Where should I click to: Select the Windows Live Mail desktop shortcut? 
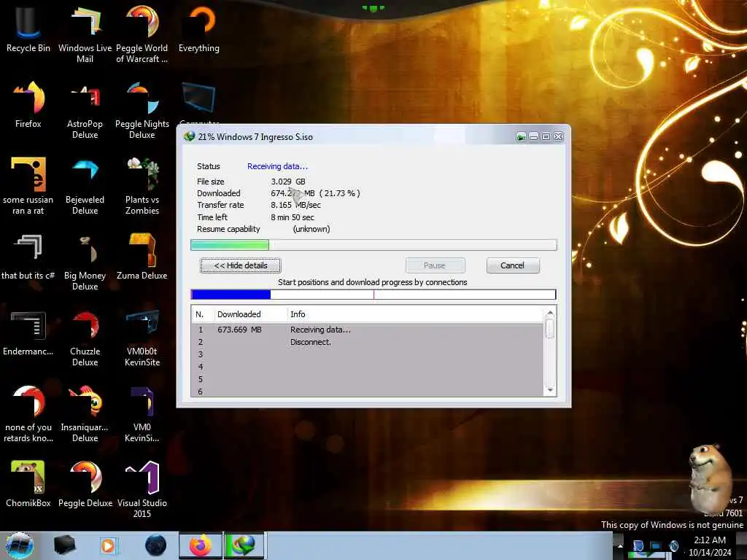(85, 34)
